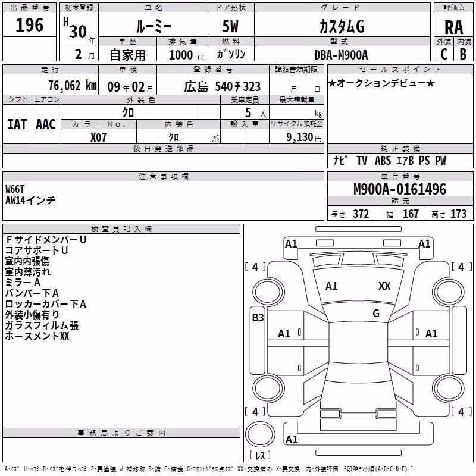Click inspector note ロッカーカバー下A
Image resolution: width=476 pixels, height=476 pixels.
46,304
